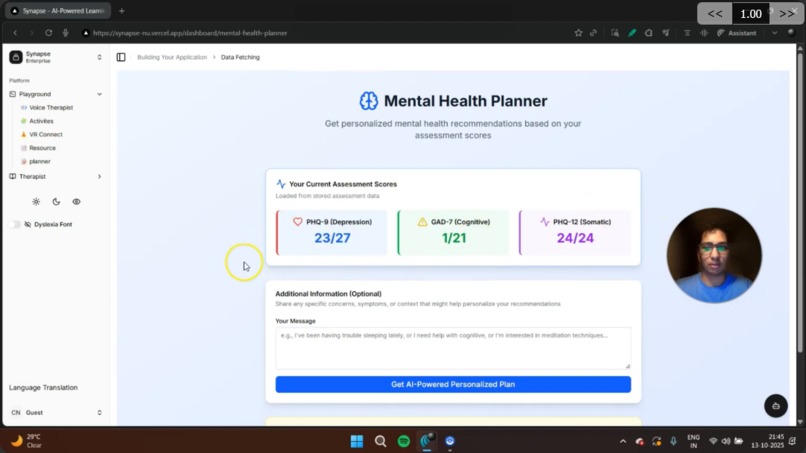Toggle the sidebar panel icon
Screen dimensions: 806x453
click(x=121, y=57)
